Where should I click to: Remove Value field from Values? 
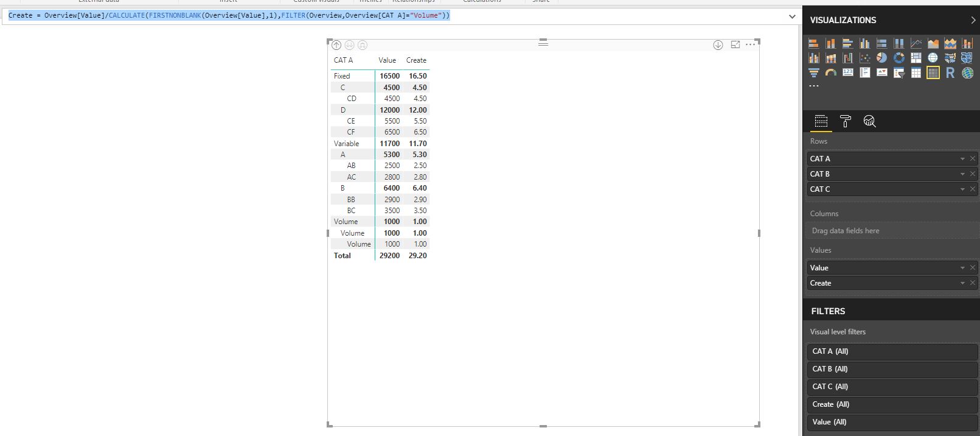point(972,268)
